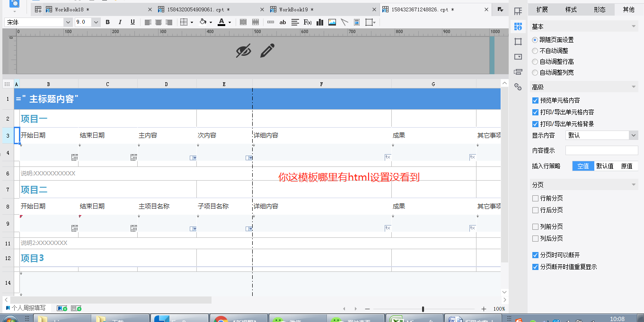Collapse the '高级' section
This screenshot has height=322, width=644.
(635, 87)
